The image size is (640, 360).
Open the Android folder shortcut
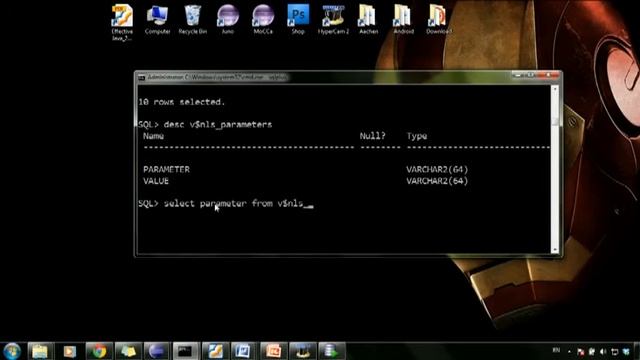pyautogui.click(x=403, y=20)
